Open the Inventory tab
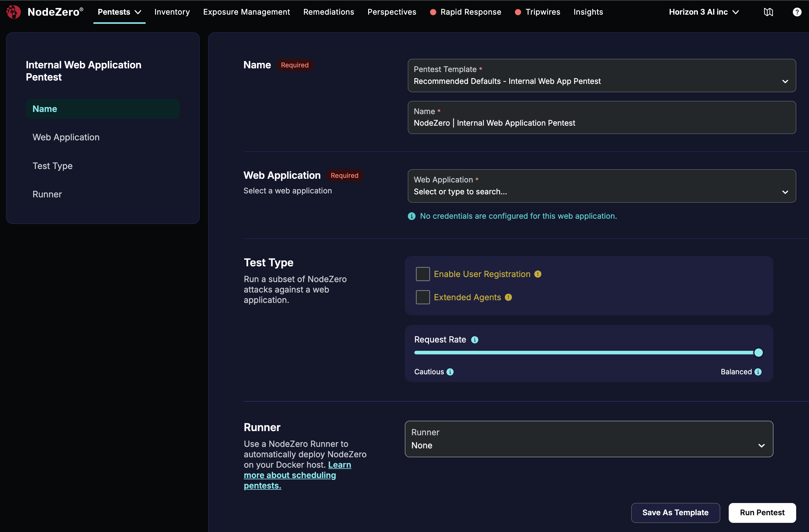This screenshot has width=809, height=532. pos(172,12)
